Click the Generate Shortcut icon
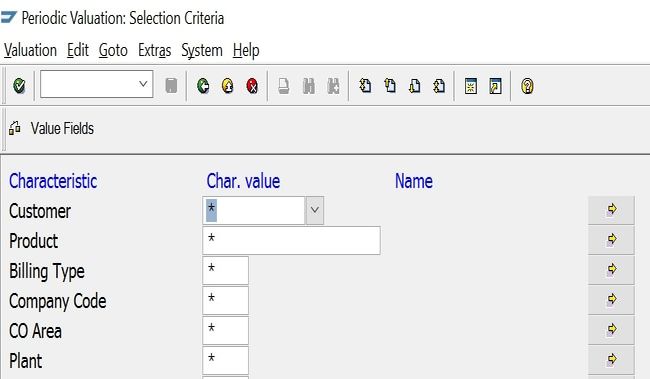 tap(495, 86)
